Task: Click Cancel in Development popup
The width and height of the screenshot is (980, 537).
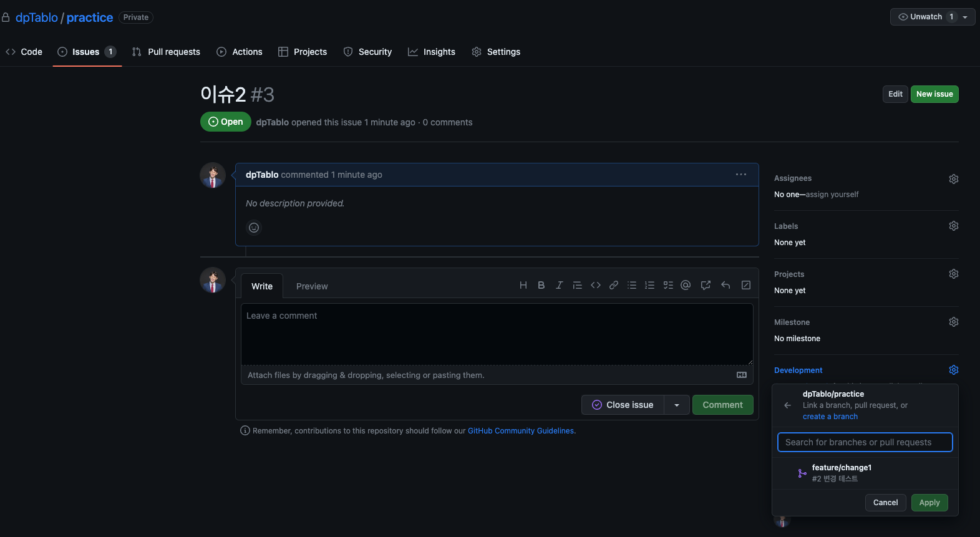Action: click(885, 503)
